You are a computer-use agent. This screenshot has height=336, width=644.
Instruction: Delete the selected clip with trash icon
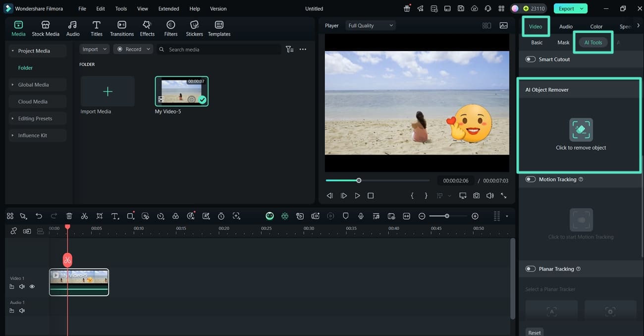(69, 216)
